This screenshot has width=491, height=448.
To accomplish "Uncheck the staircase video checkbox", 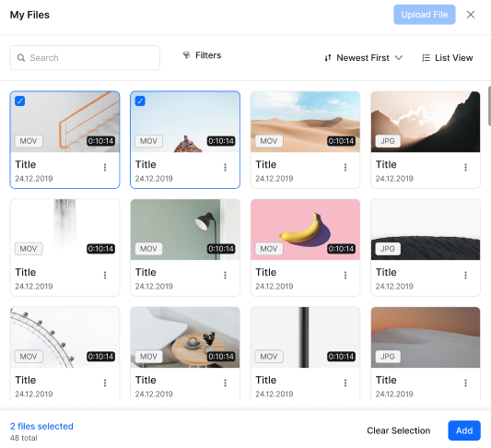I will (19, 101).
